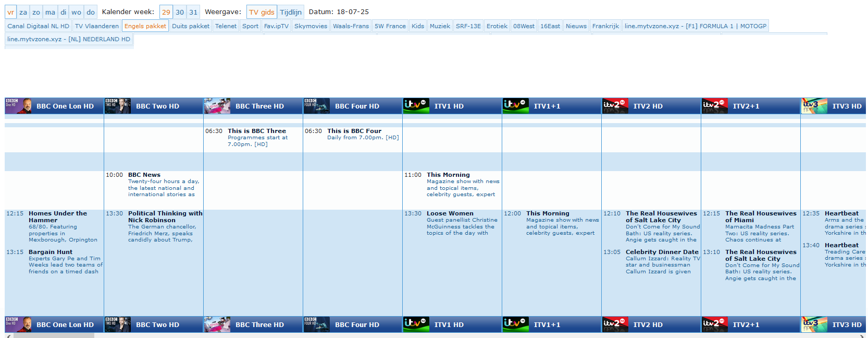The height and width of the screenshot is (338, 868).
Task: Open Political Thinking with Nick Robinson
Action: (x=165, y=216)
